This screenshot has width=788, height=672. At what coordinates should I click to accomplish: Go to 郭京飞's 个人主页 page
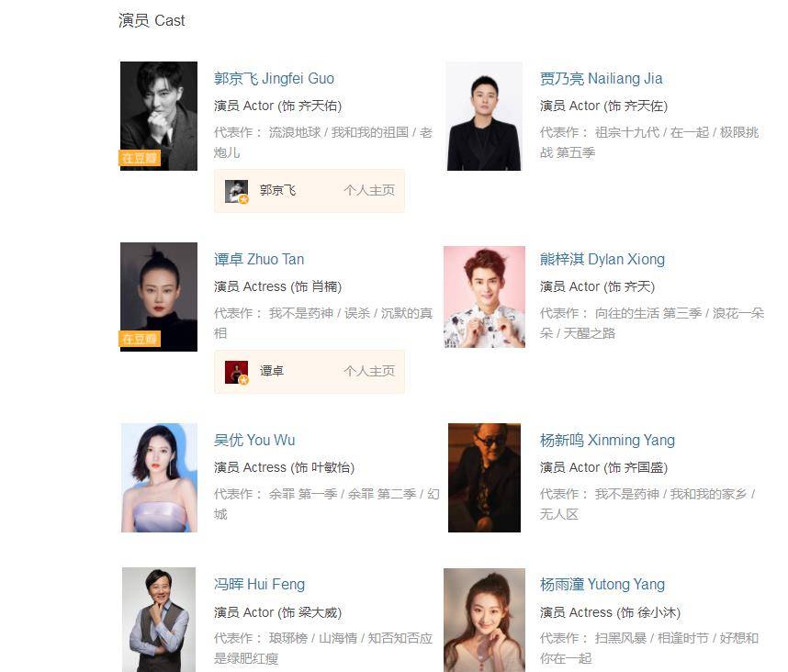point(369,190)
